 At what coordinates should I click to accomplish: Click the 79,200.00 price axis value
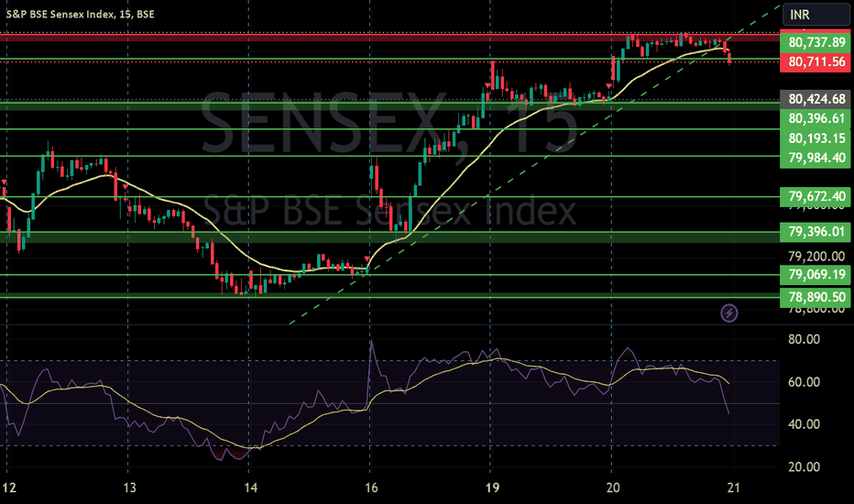pyautogui.click(x=816, y=256)
